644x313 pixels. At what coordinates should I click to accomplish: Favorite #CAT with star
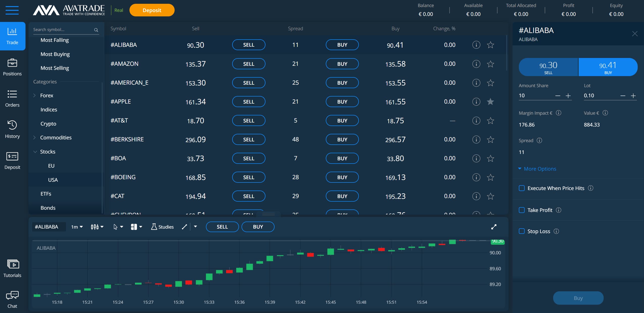[x=490, y=196]
